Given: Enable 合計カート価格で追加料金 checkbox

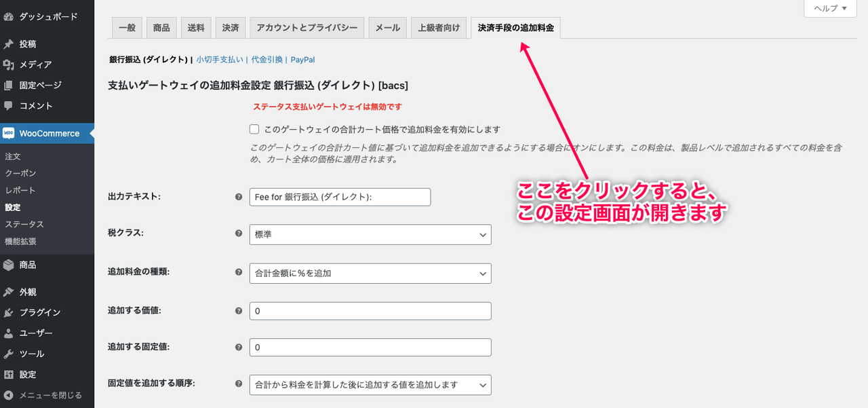Looking at the screenshot, I should tap(254, 129).
